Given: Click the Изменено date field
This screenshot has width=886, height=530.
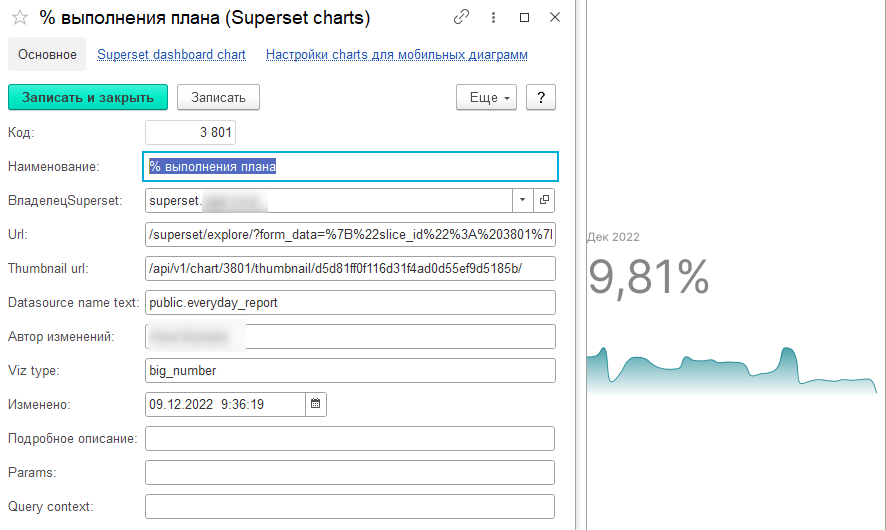Looking at the screenshot, I should point(225,404).
